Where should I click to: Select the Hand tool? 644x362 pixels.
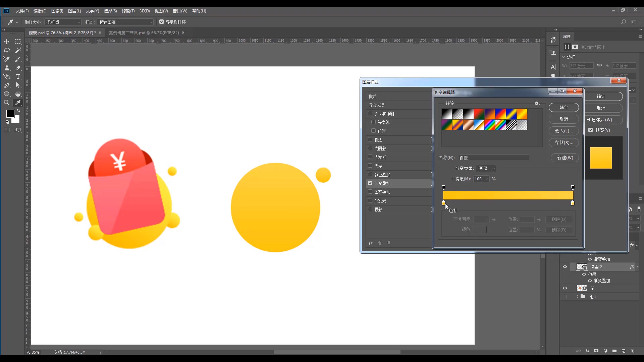pyautogui.click(x=18, y=94)
